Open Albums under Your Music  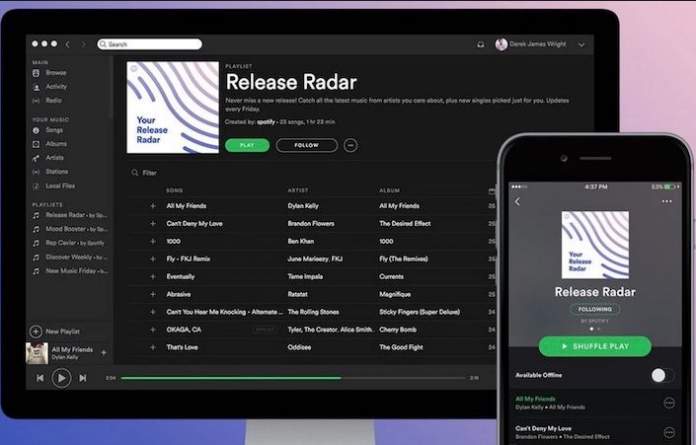click(56, 144)
